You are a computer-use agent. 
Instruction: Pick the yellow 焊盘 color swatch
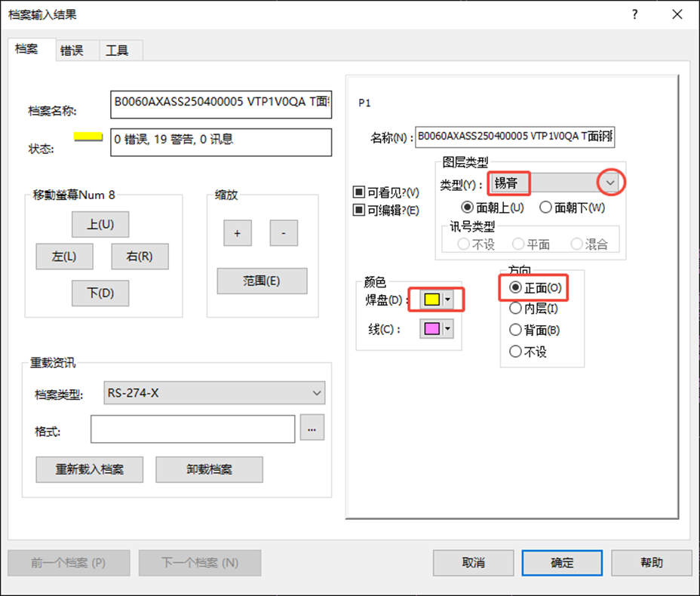click(431, 300)
